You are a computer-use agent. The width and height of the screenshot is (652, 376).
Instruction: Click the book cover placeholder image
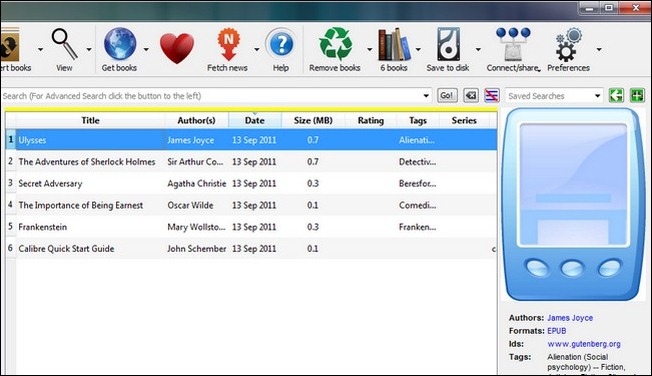pos(573,204)
